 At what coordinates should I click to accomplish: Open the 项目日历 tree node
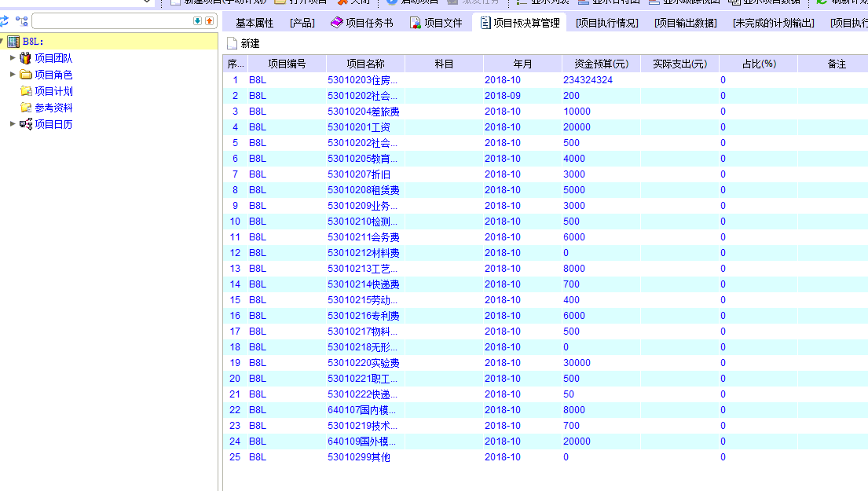[53, 125]
